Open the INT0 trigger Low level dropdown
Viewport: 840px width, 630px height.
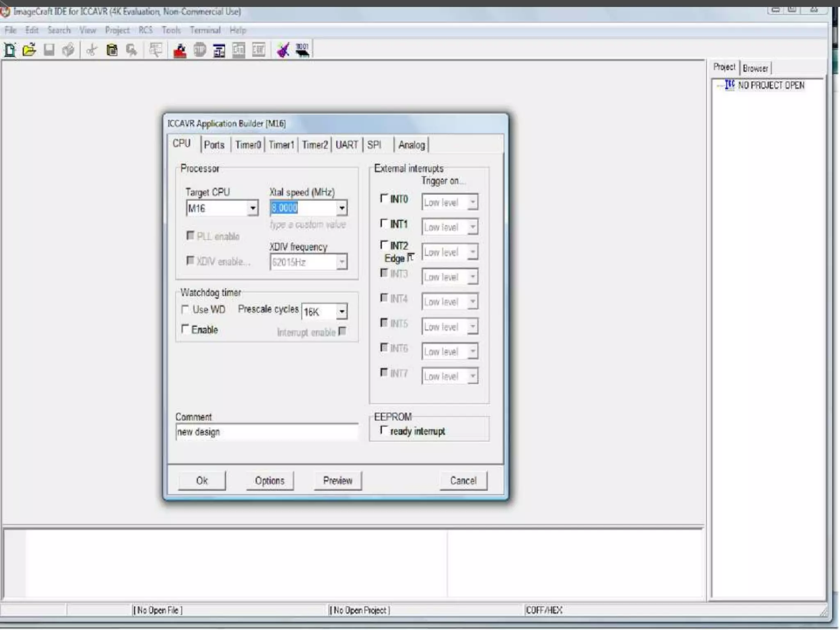[x=473, y=202]
